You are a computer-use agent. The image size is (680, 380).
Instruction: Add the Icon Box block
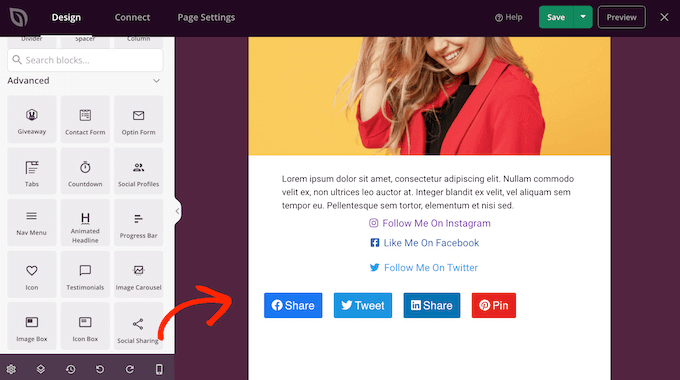pos(85,326)
